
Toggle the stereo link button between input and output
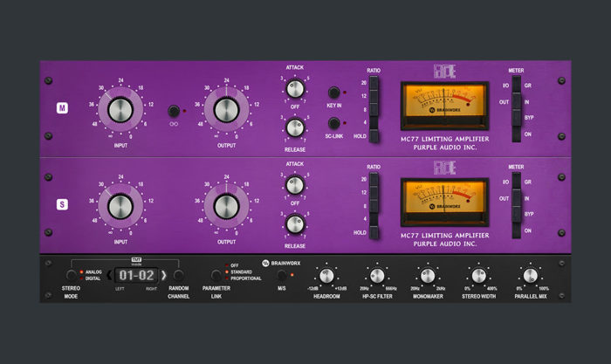174,111
